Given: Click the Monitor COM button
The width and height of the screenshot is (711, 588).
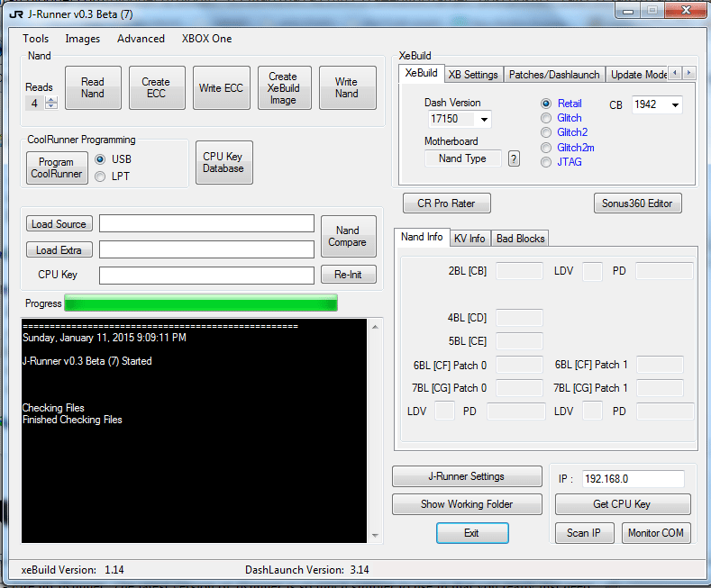Looking at the screenshot, I should [x=656, y=533].
